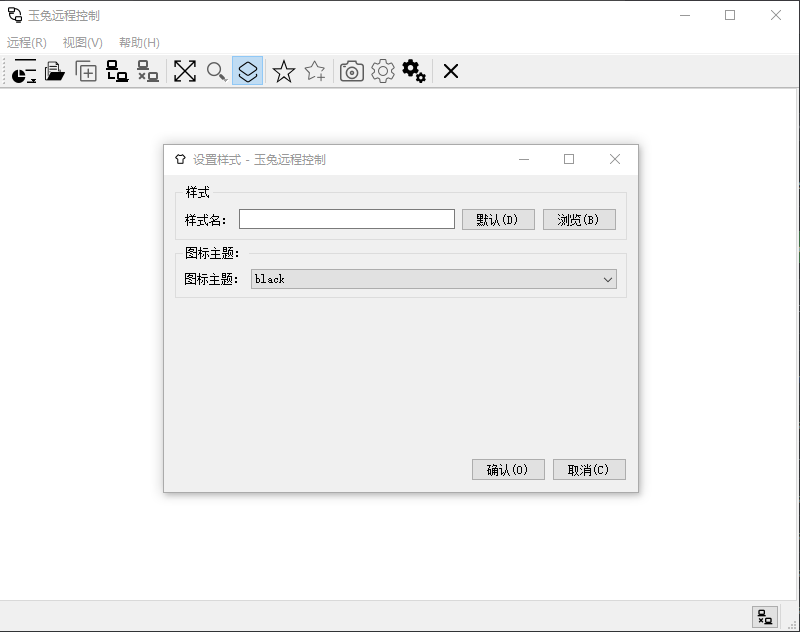Viewport: 800px width, 632px height.
Task: Click the 浏览(B) browse button
Action: (579, 220)
